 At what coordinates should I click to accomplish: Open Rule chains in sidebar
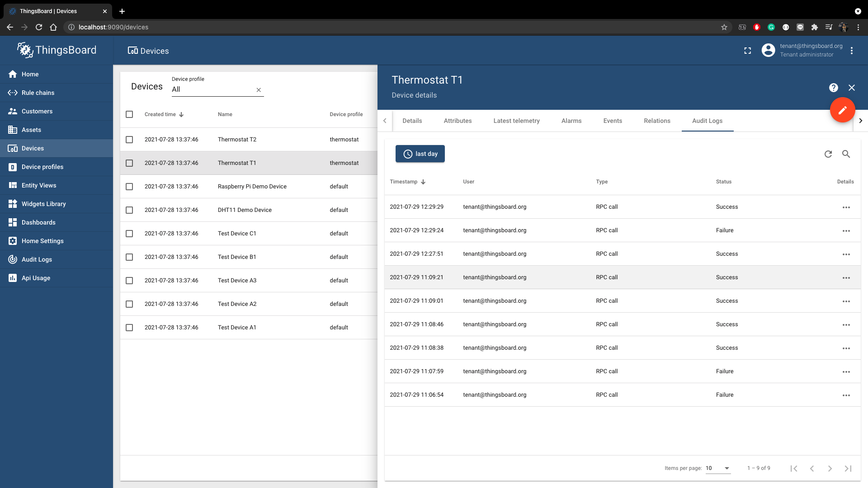click(x=38, y=93)
